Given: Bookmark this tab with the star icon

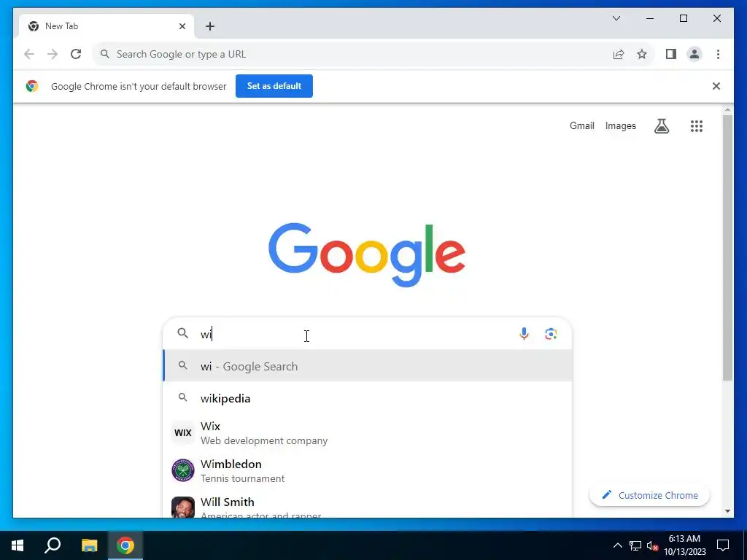Looking at the screenshot, I should [x=642, y=54].
